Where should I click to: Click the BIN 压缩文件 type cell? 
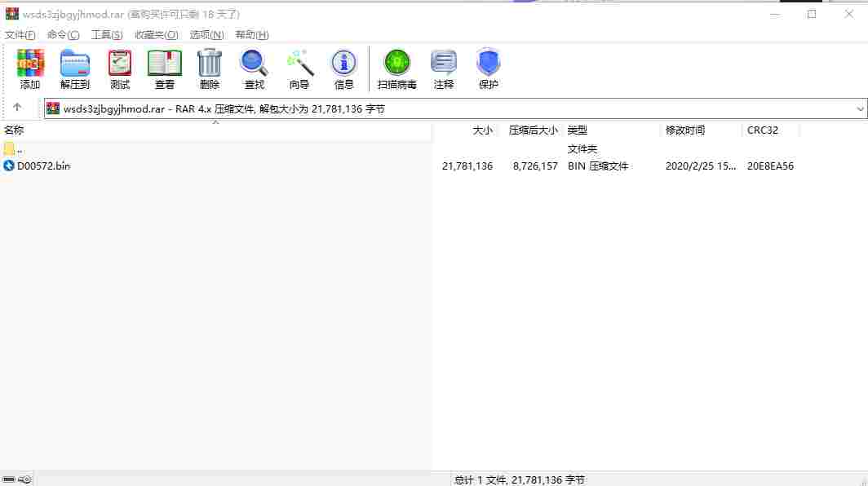pos(598,166)
